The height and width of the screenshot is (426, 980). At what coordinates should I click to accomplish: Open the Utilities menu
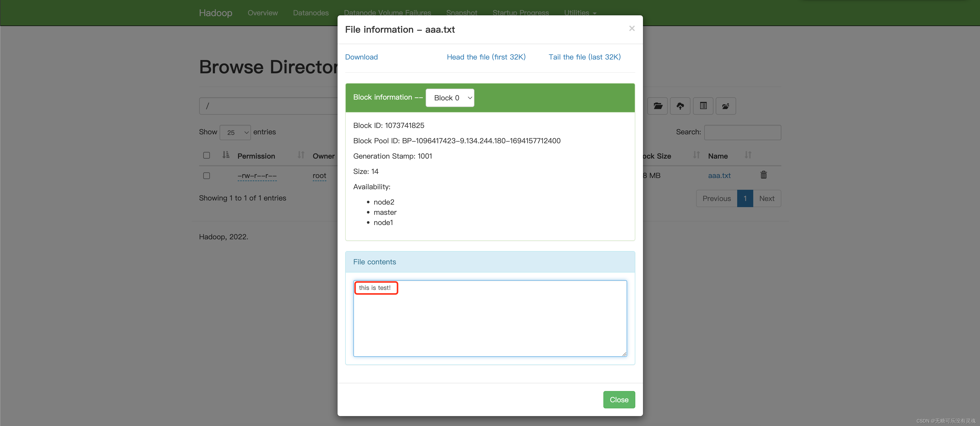click(x=580, y=12)
